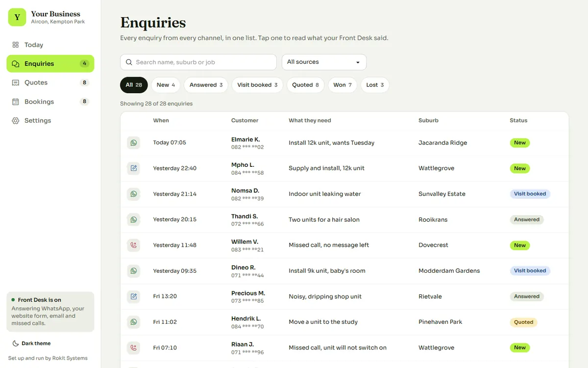Filter by New 4 enquiries
Screen dimensions: 588x368
(x=166, y=85)
